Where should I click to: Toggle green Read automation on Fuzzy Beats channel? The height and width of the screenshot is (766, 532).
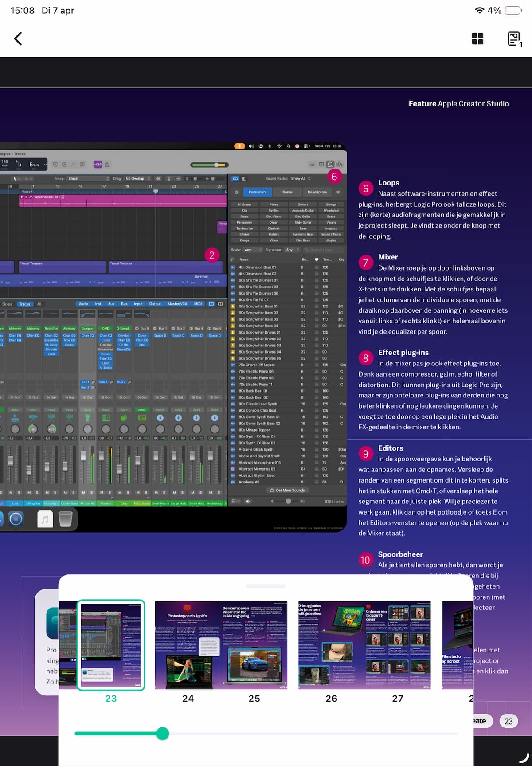(x=142, y=410)
